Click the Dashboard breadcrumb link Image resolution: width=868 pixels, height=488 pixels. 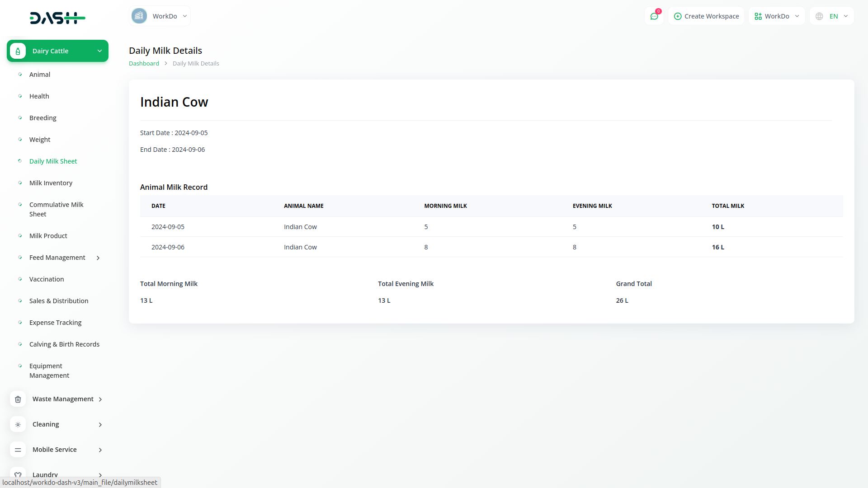(144, 63)
